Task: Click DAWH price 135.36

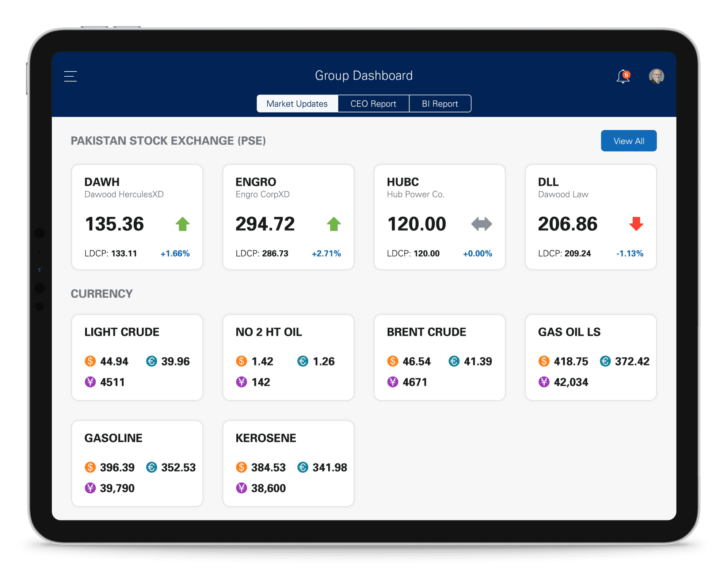Action: (114, 224)
